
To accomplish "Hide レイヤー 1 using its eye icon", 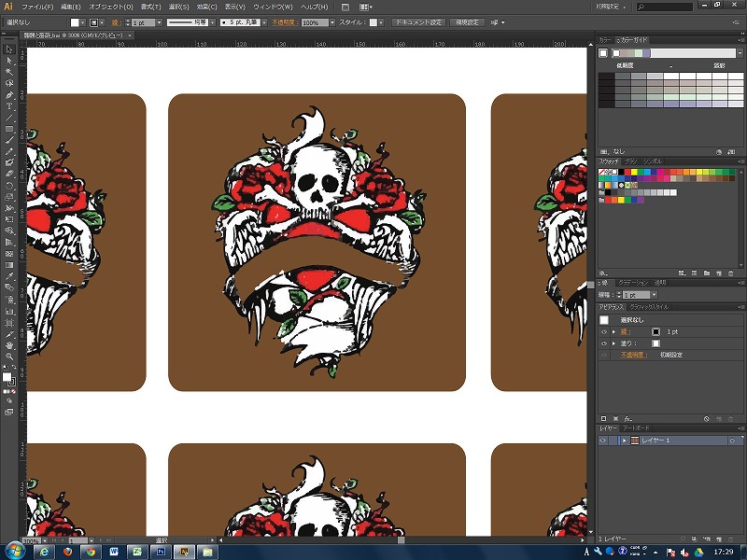I will pos(603,440).
